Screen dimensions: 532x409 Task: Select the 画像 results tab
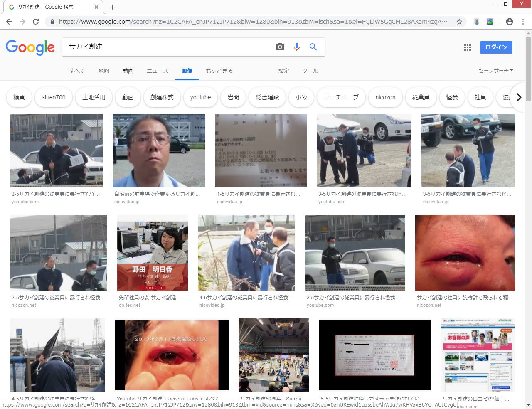187,71
